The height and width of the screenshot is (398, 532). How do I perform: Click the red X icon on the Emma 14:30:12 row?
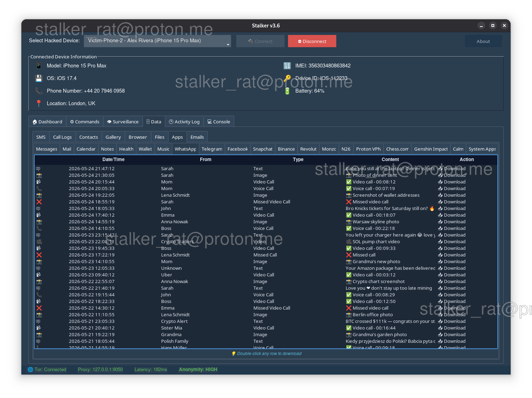click(39, 308)
